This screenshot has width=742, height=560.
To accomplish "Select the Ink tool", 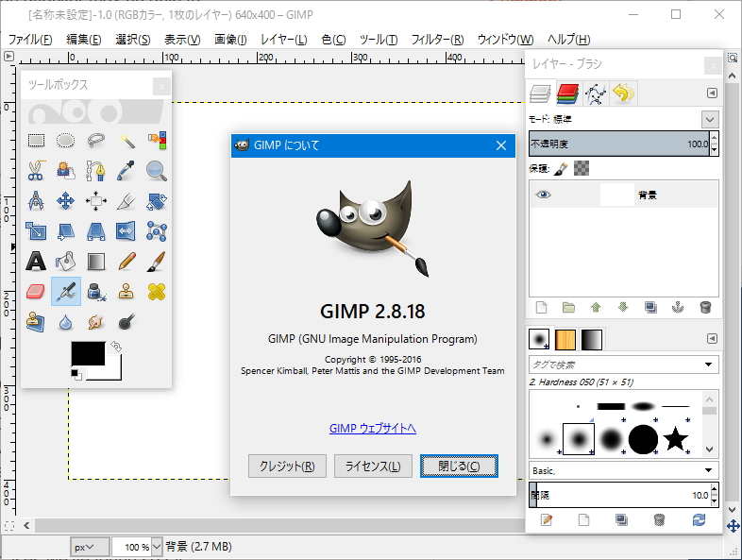I will [x=96, y=292].
